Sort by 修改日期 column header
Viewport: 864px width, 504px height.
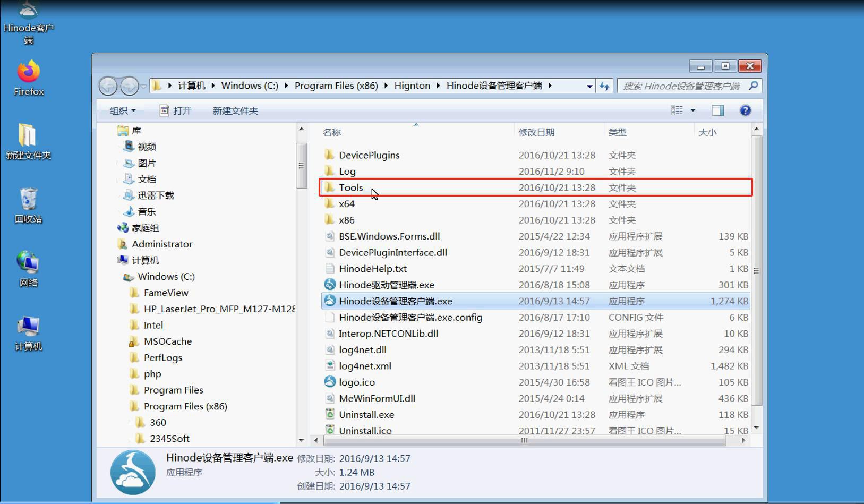(536, 132)
